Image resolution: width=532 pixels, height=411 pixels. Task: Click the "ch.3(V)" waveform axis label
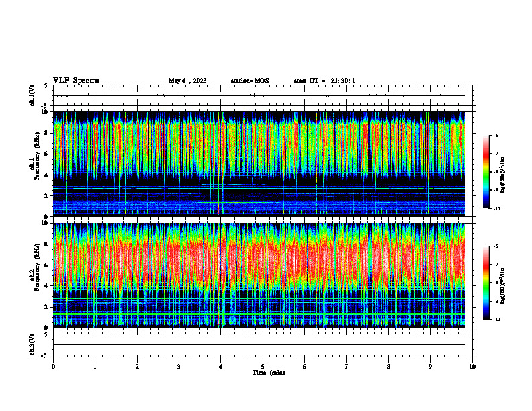click(32, 345)
